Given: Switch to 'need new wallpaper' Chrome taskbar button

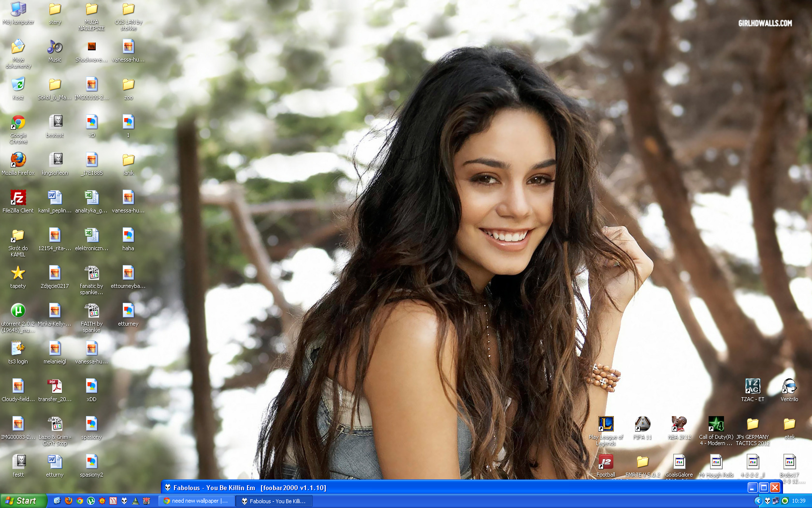Looking at the screenshot, I should [196, 501].
